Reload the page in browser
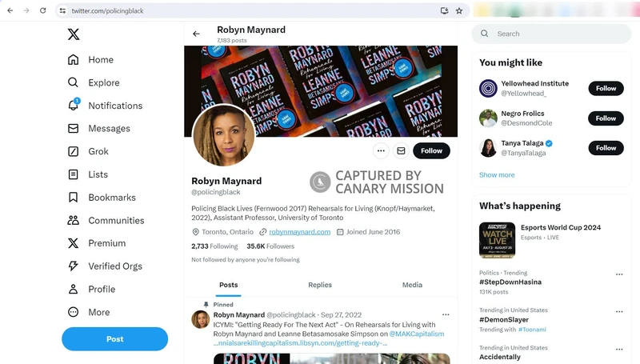The height and width of the screenshot is (364, 640). click(x=43, y=10)
